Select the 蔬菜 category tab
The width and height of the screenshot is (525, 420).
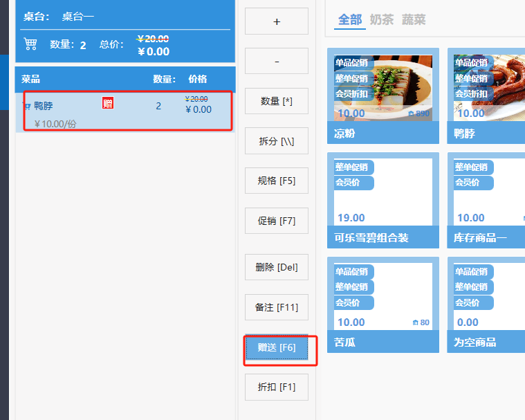click(414, 19)
